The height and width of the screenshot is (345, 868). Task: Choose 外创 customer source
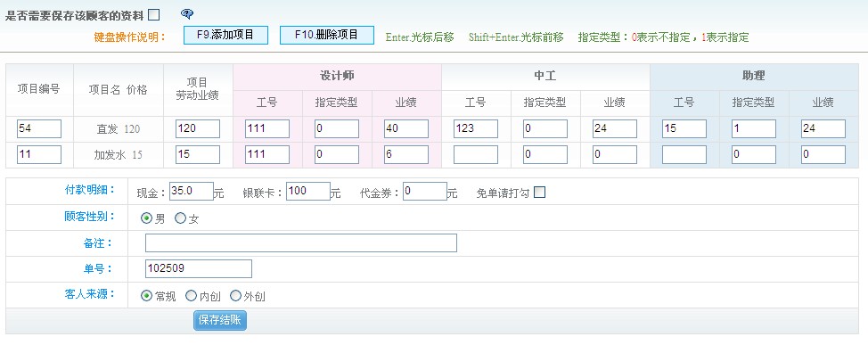coord(235,296)
